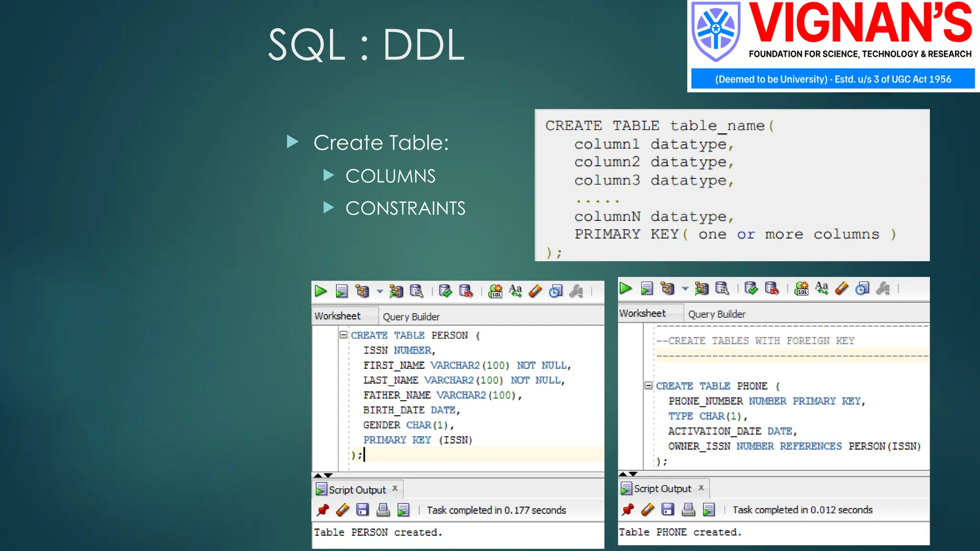Click script icon after print in PHONE output
The height and width of the screenshot is (551, 980).
click(709, 509)
